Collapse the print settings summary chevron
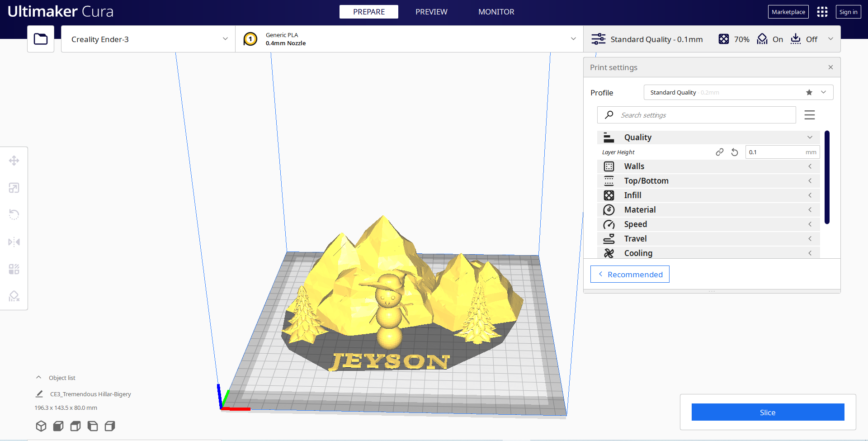The height and width of the screenshot is (441, 868). pyautogui.click(x=830, y=39)
